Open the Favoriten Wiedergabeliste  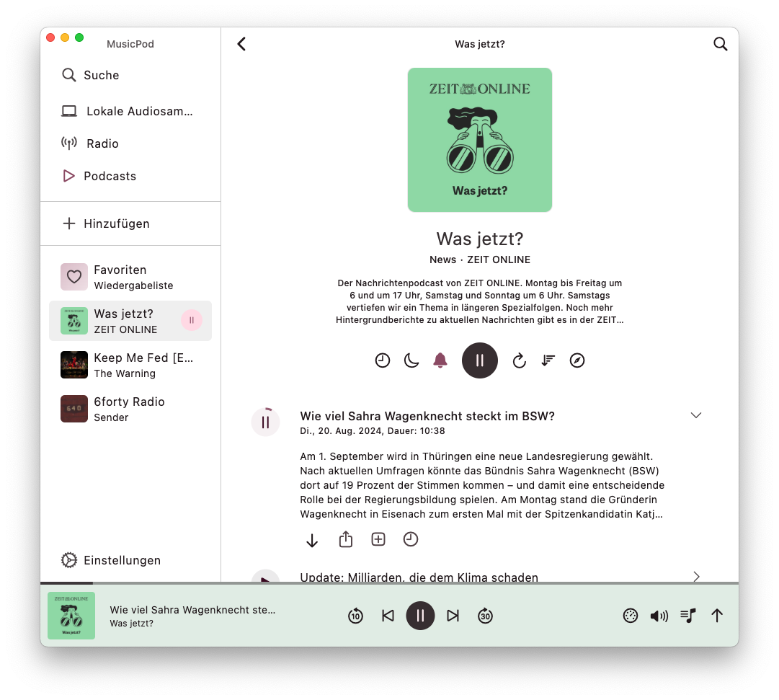(x=130, y=277)
